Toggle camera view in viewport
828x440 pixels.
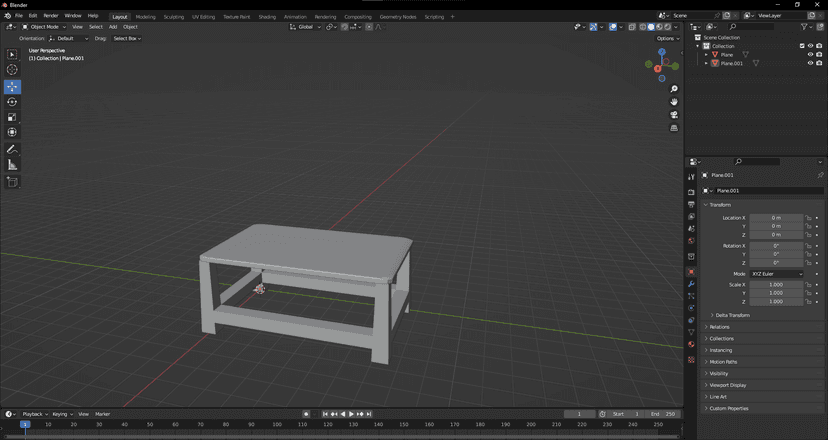[674, 115]
